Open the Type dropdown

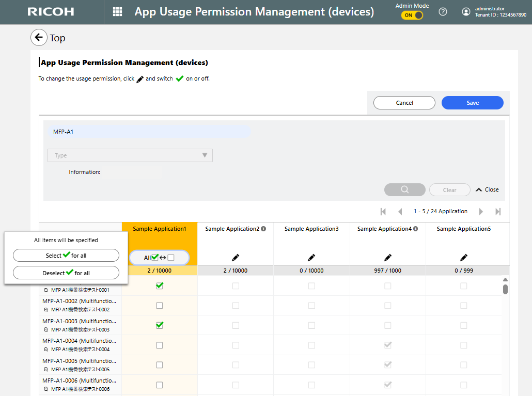click(x=130, y=155)
